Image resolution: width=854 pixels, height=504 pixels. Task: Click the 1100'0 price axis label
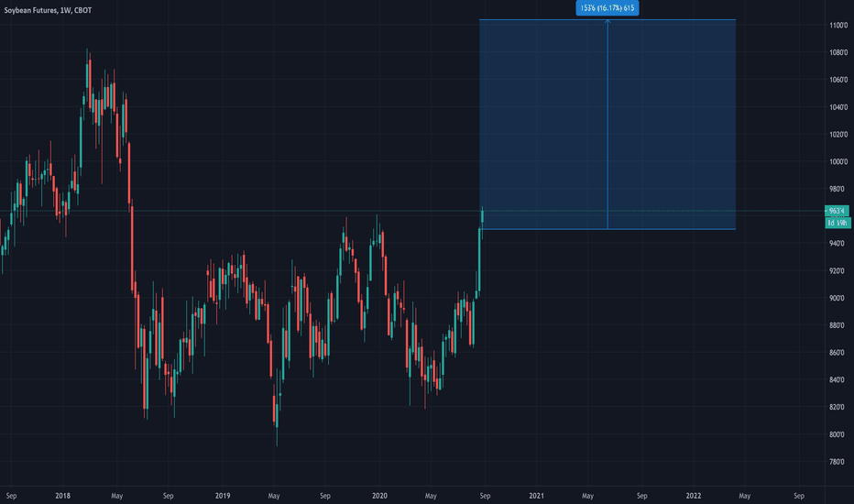[838, 25]
